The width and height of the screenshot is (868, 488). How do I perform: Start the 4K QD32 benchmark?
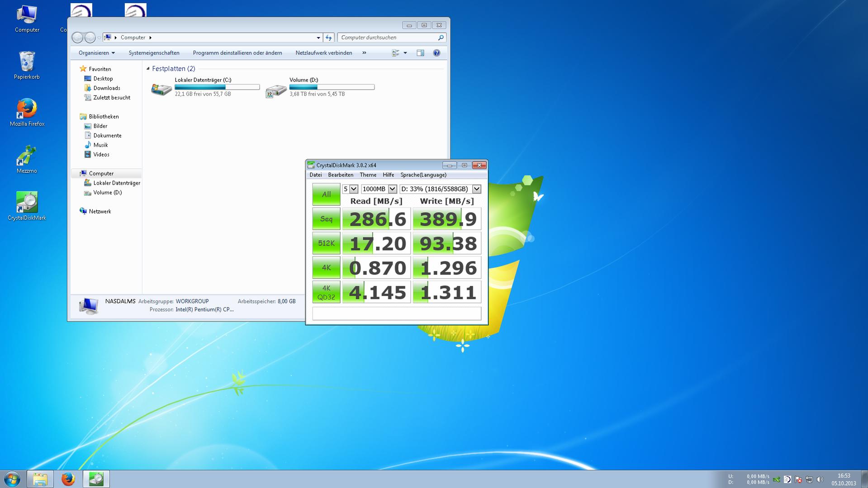[326, 292]
